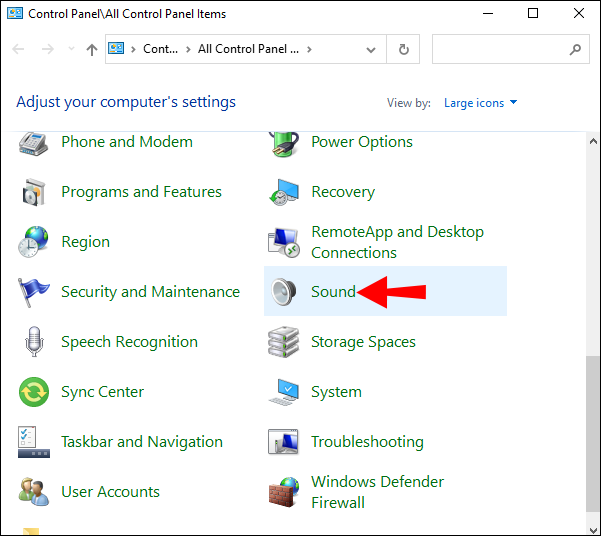Click the Forward navigation arrow
The image size is (601, 536).
[48, 49]
